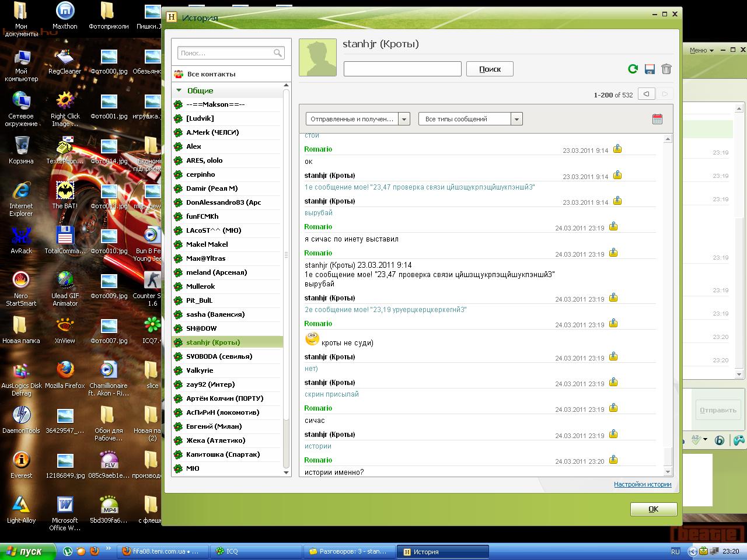The image size is (747, 560).
Task: Open the calendar date picker icon
Action: click(x=657, y=119)
